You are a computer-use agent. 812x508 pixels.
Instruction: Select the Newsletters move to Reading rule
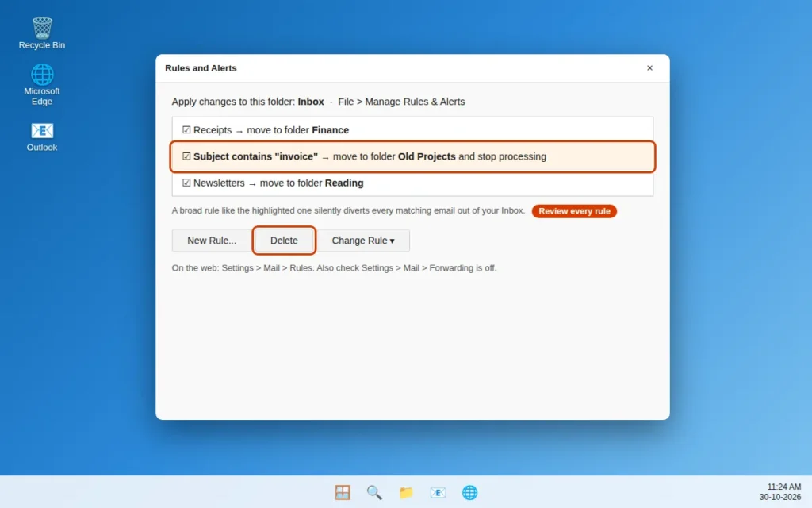pos(412,183)
